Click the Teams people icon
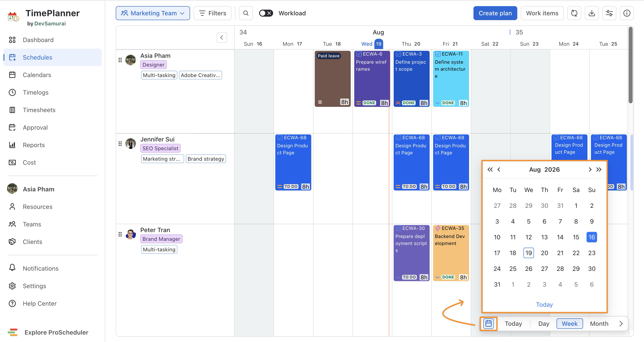 tap(12, 224)
